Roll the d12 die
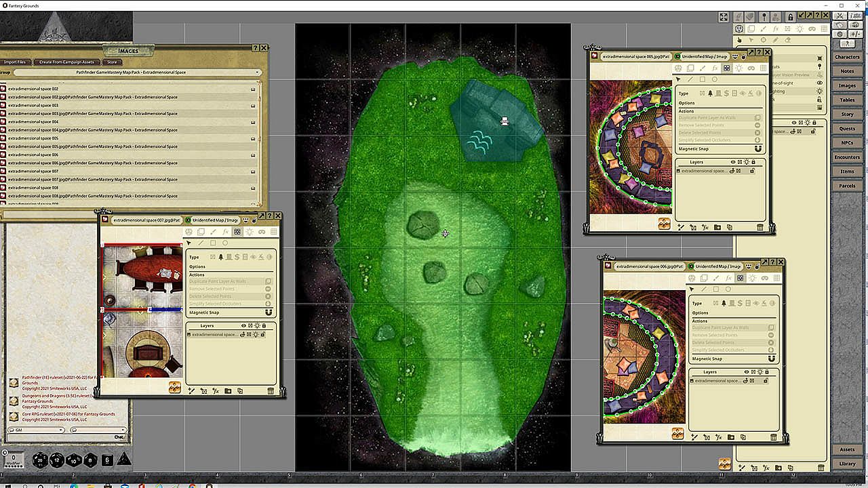868x488 pixels. tap(57, 461)
